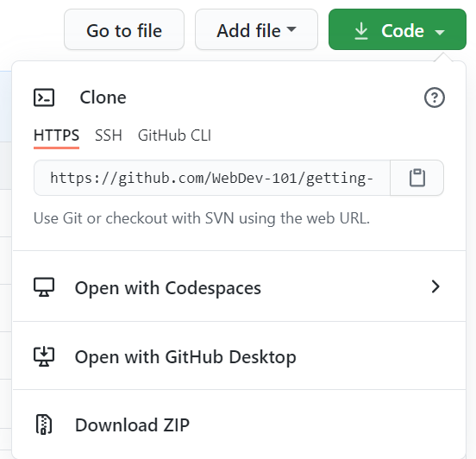Expand the Codespaces chevron arrow

coord(435,286)
